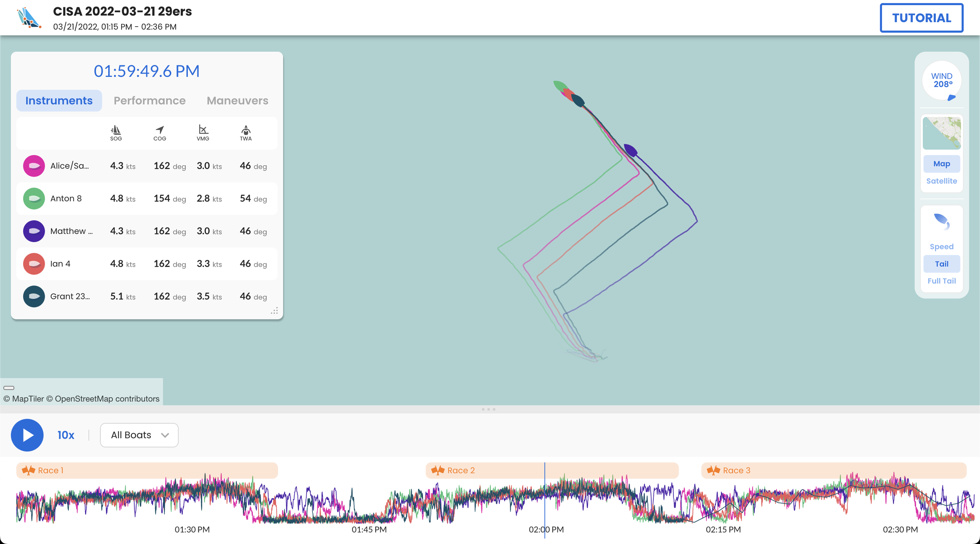
Task: Click the COG arrow column icon
Action: (x=160, y=130)
